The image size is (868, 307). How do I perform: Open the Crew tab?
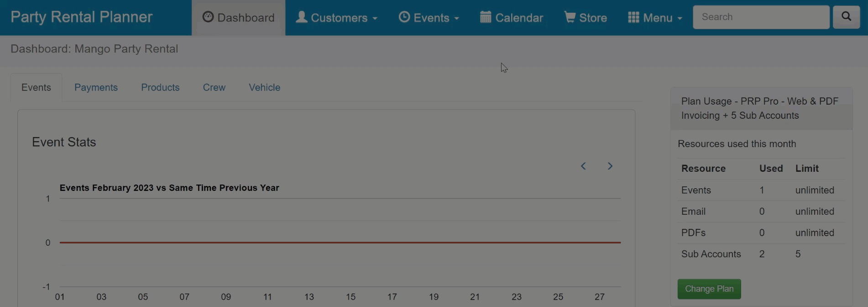[214, 87]
